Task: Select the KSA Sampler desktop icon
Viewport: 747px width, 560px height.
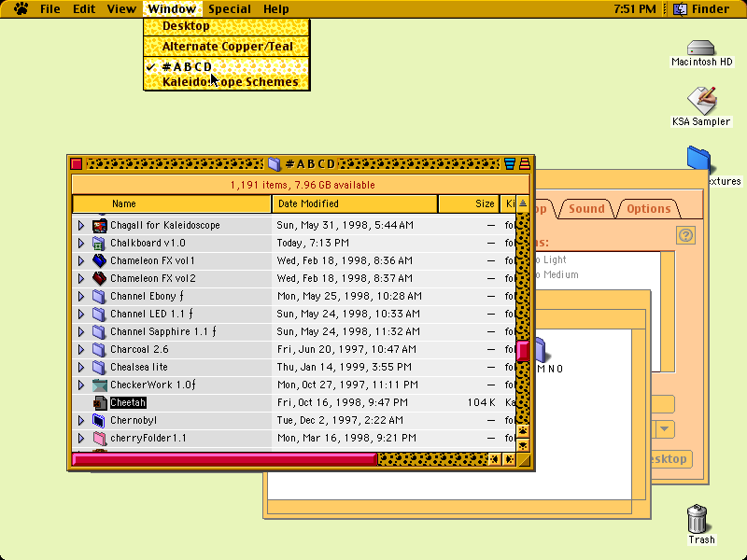Action: click(702, 100)
